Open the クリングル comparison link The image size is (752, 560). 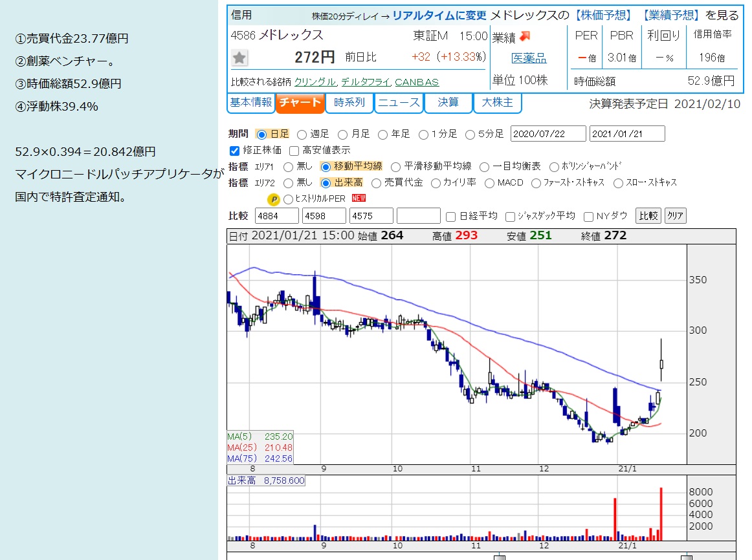tap(316, 82)
